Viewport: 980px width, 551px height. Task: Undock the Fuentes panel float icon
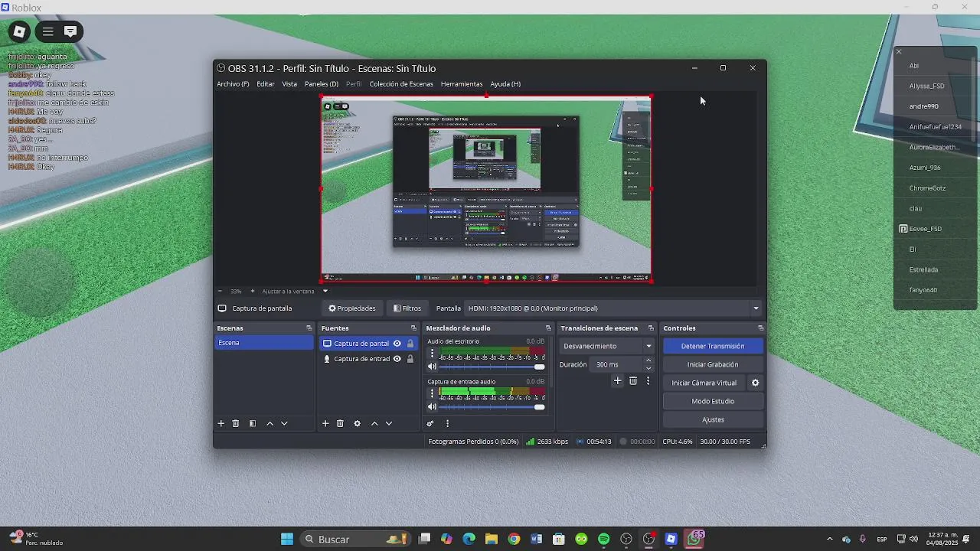[x=413, y=328]
